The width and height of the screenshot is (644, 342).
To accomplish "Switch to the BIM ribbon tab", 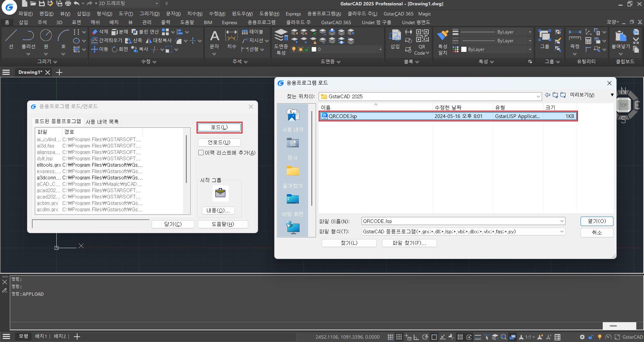I will click(x=208, y=22).
